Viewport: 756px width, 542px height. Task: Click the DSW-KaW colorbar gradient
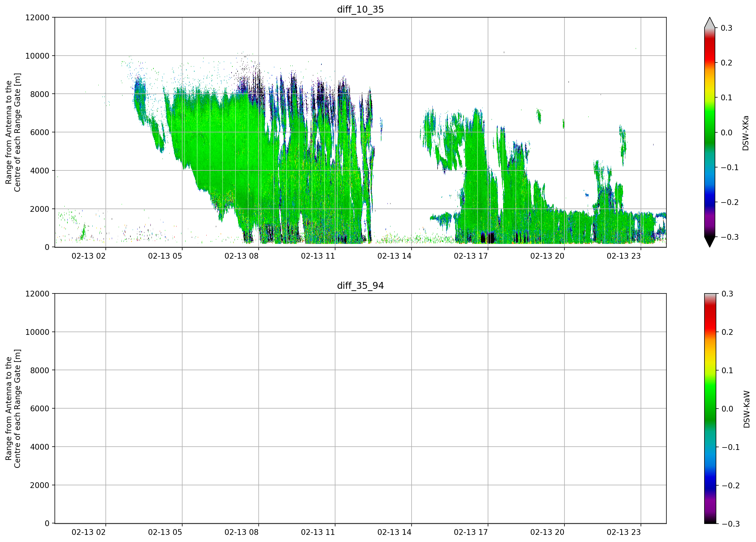click(710, 408)
